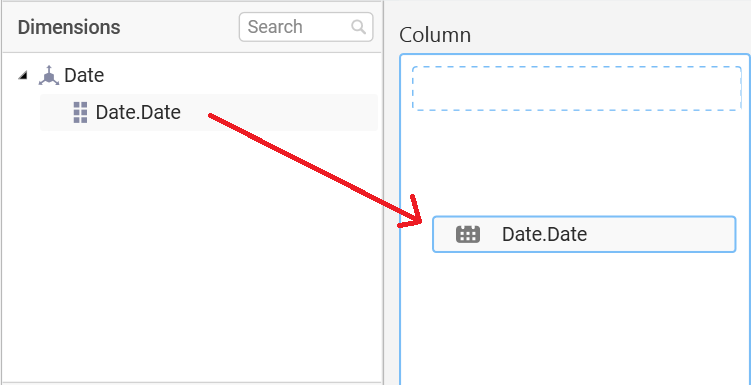Screen dimensions: 751x385
Task: Focus the Dimensions Search text field
Action: [x=306, y=27]
